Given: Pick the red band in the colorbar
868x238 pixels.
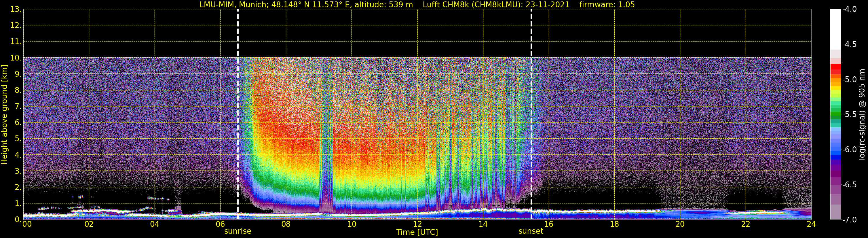Looking at the screenshot, I should click(x=836, y=67).
